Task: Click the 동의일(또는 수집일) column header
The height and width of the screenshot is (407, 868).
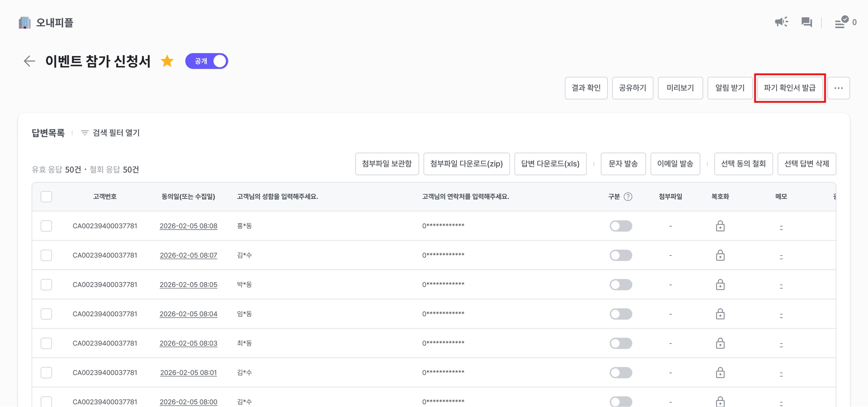Action: click(x=188, y=197)
